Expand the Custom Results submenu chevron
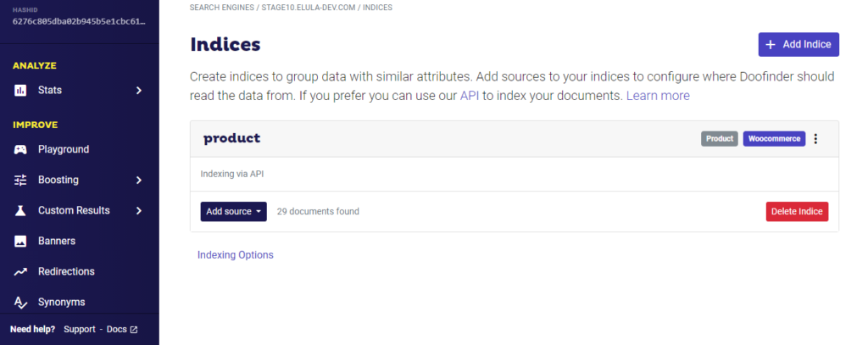The width and height of the screenshot is (868, 345). (139, 210)
